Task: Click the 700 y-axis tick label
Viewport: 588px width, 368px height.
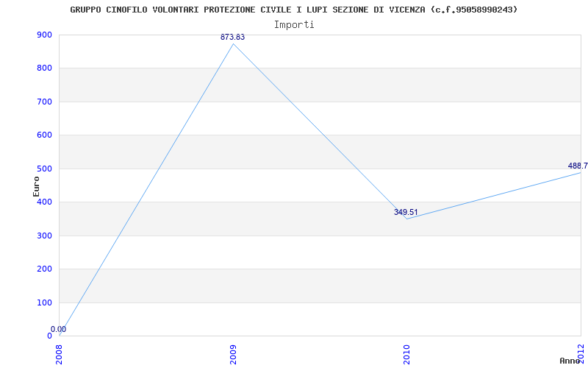Action: [44, 102]
